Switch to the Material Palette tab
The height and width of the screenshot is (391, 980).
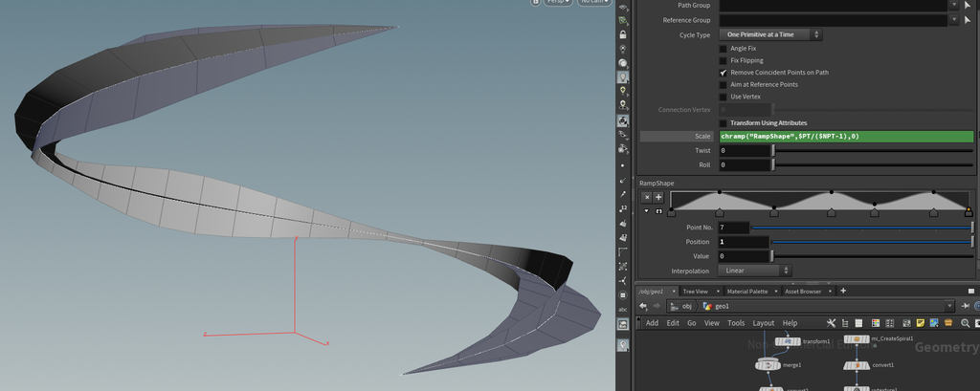coord(747,291)
